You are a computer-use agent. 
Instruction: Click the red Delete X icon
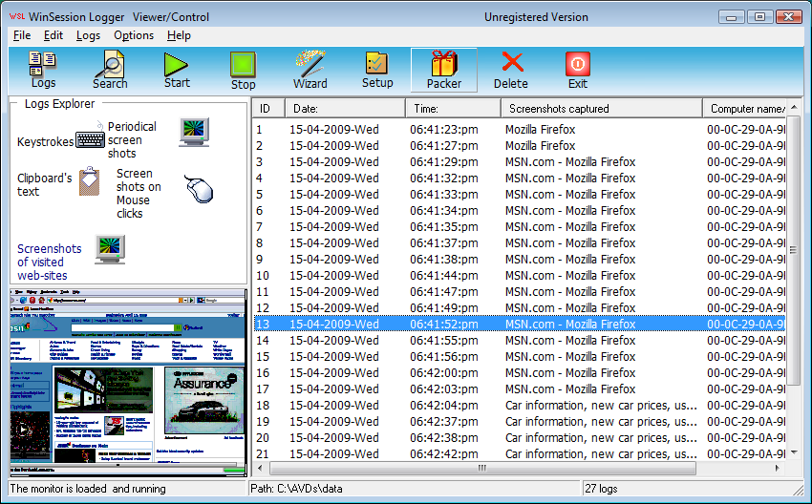[512, 63]
